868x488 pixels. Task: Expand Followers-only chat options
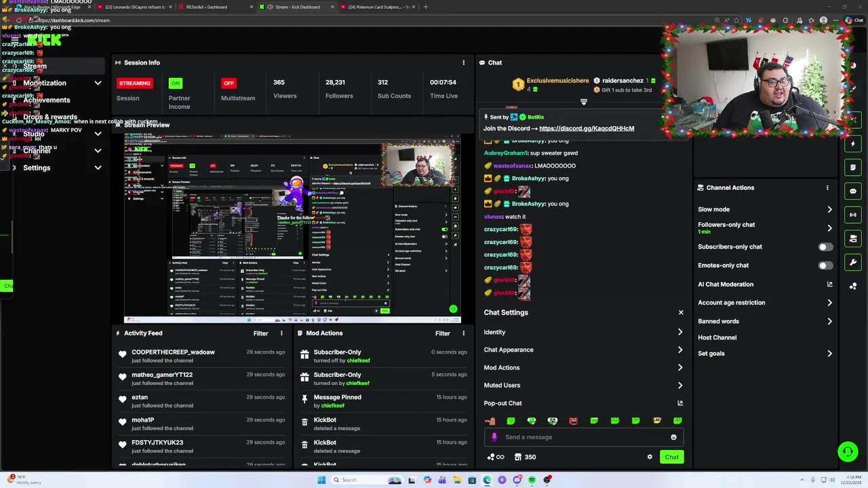pos(829,228)
